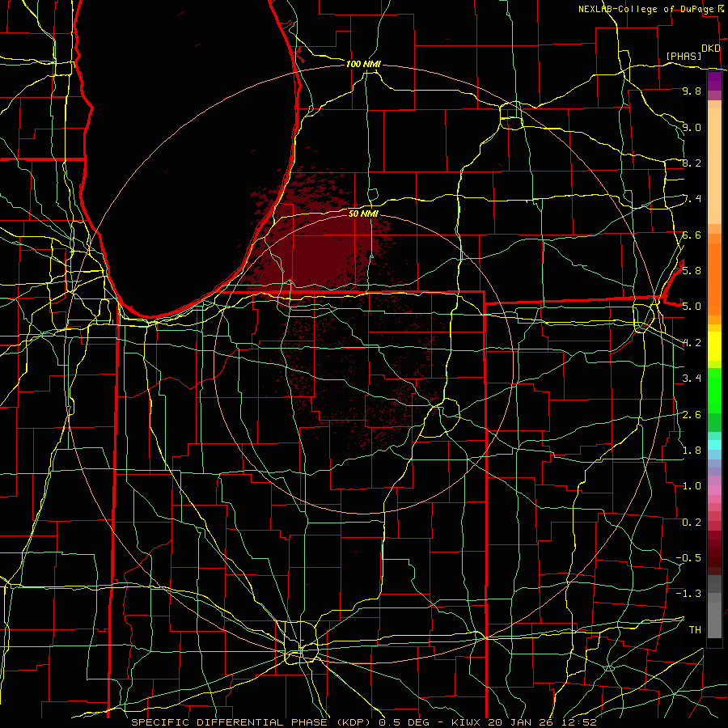Click the 5.0 value on the color scale

692,307
